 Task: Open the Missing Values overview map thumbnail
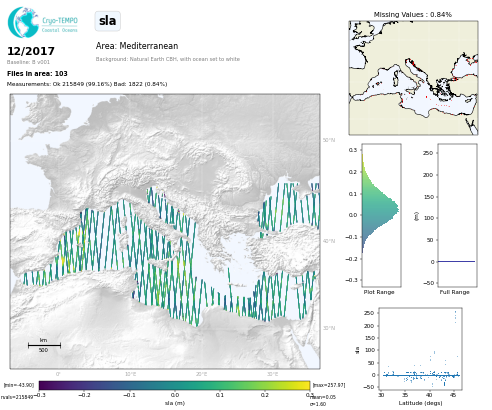coord(413,78)
